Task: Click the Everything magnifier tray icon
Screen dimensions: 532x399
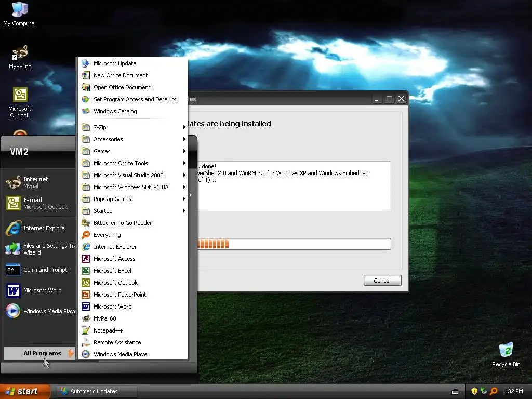Action: click(x=494, y=391)
